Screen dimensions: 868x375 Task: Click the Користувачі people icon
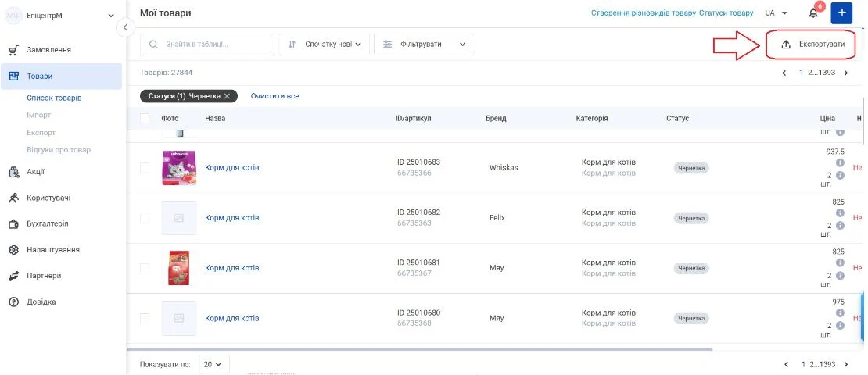[x=14, y=198]
